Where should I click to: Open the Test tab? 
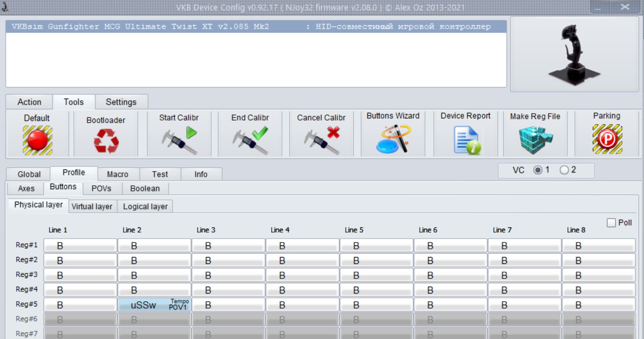tap(160, 174)
